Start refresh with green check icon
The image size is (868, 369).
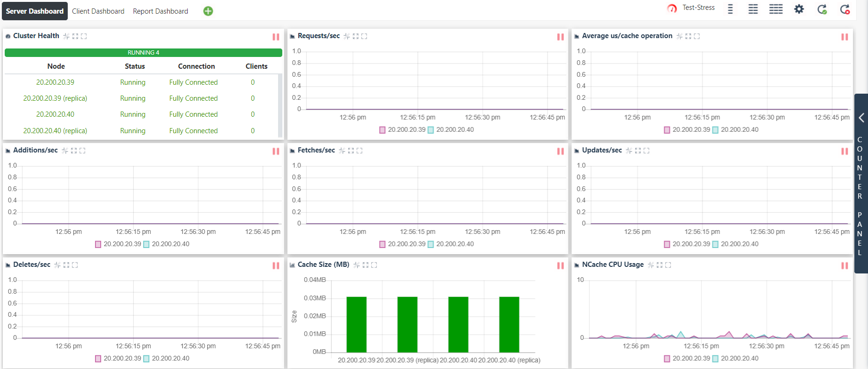(x=822, y=9)
